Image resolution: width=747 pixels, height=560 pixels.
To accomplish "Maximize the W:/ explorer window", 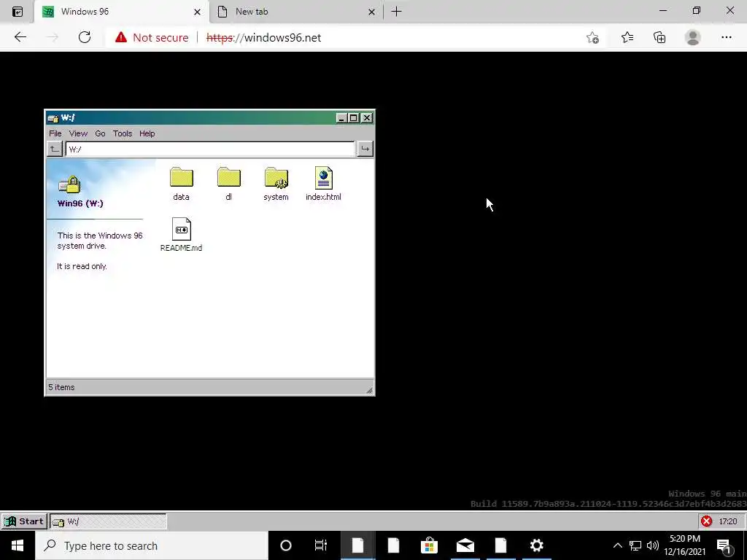I will (354, 118).
